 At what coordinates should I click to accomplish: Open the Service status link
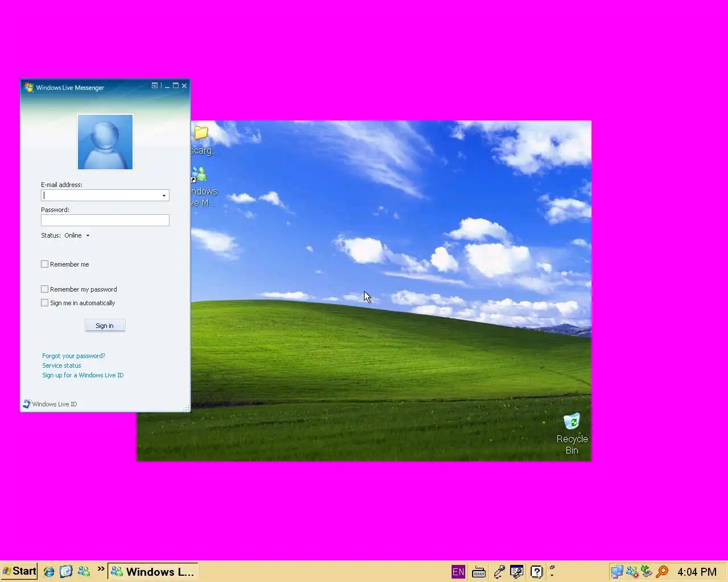61,365
